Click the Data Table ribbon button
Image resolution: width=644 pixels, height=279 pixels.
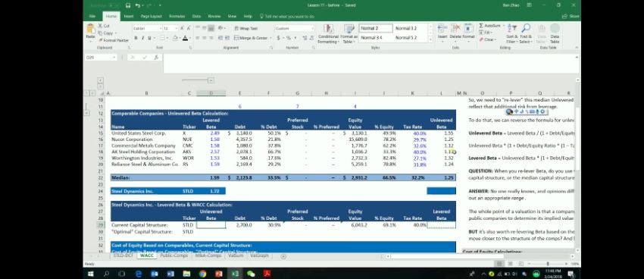point(555,33)
